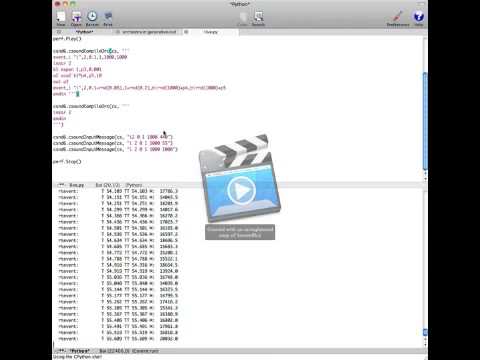
Task: Click the perf.Stop() line
Action: point(67,162)
